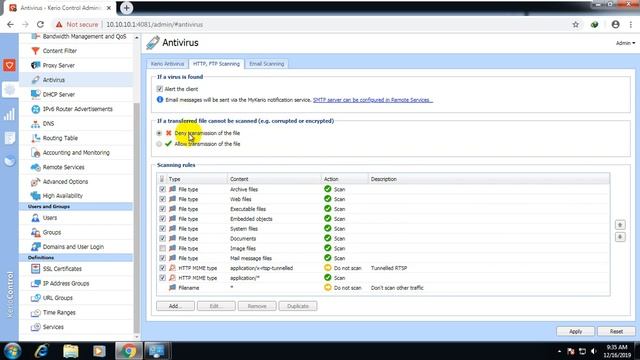
Task: Reset the antivirus settings
Action: click(616, 331)
